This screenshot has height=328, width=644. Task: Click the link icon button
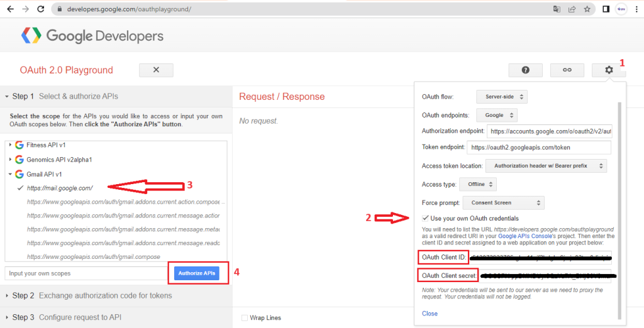pyautogui.click(x=567, y=70)
